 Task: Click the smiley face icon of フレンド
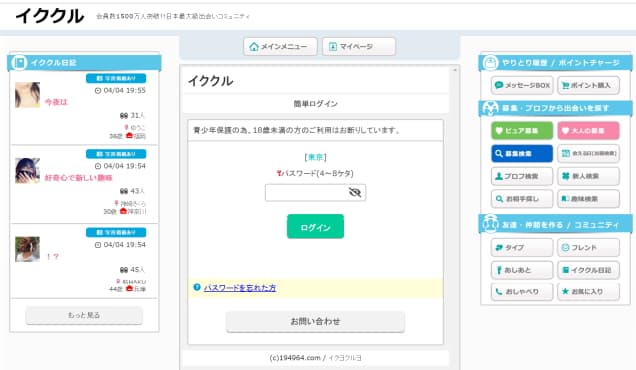tap(565, 247)
